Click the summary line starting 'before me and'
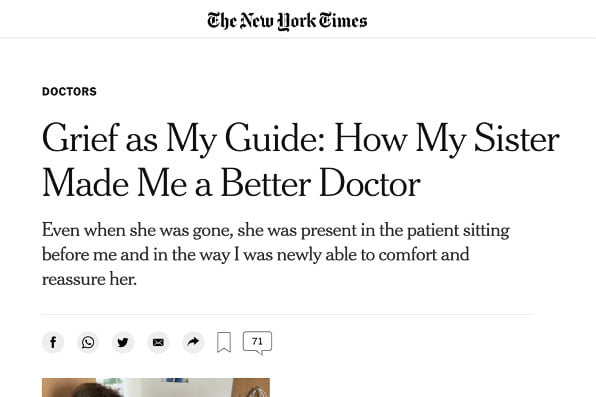The width and height of the screenshot is (596, 397). pyautogui.click(x=255, y=255)
